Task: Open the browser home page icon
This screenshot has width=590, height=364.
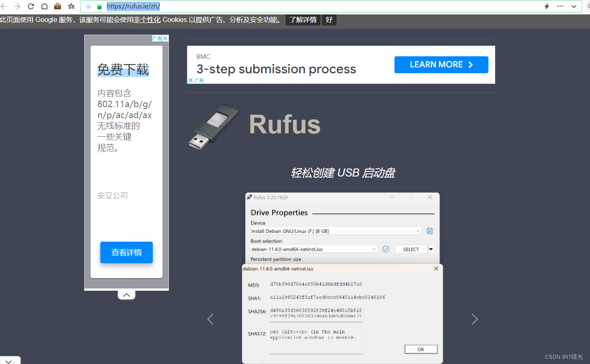Action: pyautogui.click(x=44, y=6)
